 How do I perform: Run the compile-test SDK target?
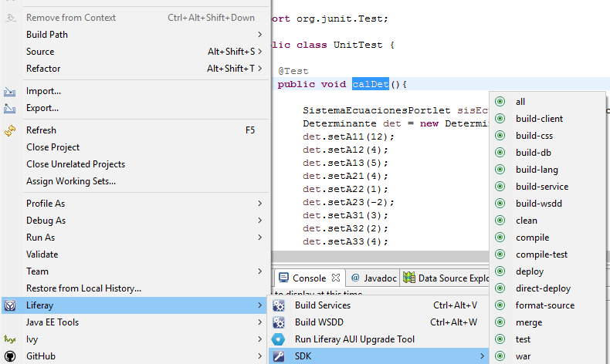[x=547, y=254]
